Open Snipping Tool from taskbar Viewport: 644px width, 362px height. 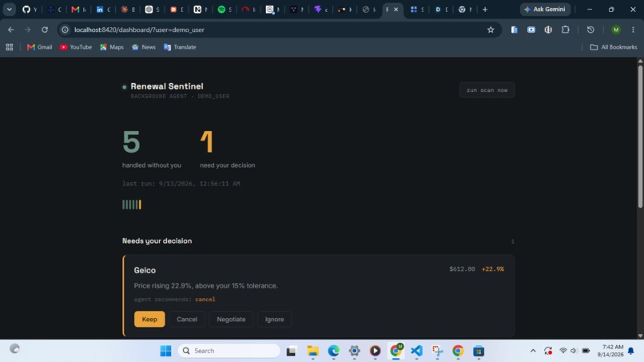point(437,351)
